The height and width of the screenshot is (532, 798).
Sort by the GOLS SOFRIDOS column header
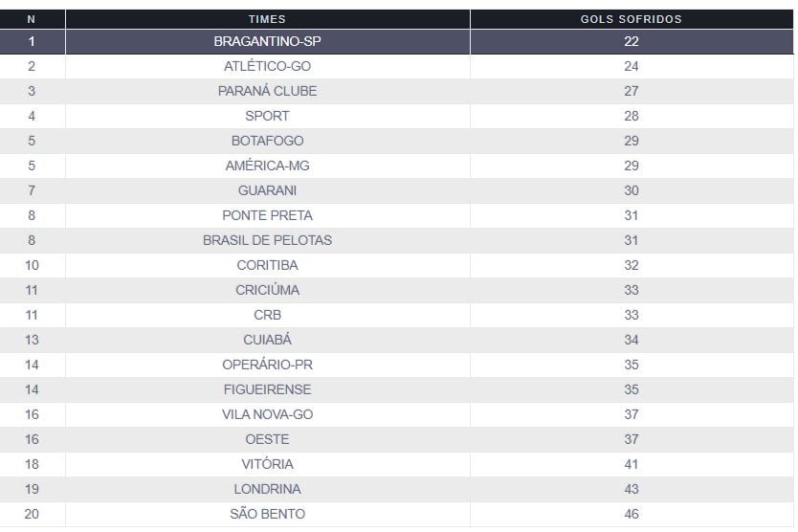coord(631,19)
